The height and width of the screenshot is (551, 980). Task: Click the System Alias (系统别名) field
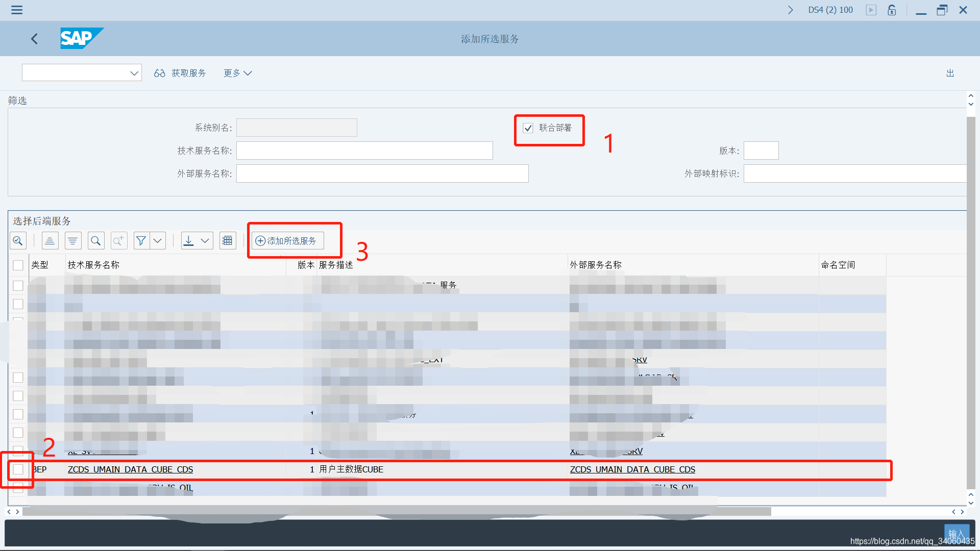pos(297,128)
